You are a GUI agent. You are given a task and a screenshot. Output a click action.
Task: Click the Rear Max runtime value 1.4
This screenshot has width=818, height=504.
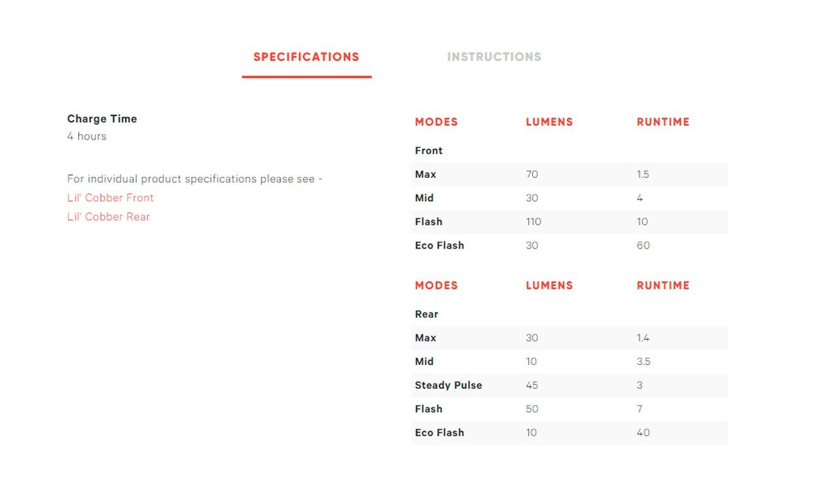click(643, 338)
